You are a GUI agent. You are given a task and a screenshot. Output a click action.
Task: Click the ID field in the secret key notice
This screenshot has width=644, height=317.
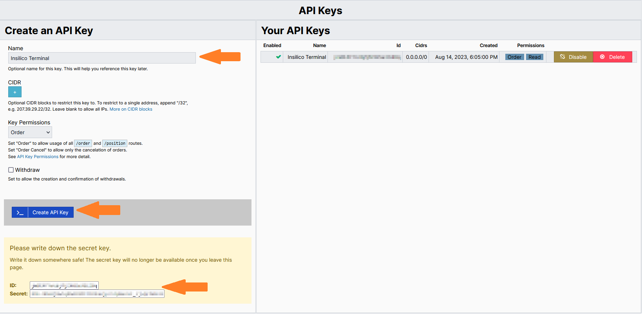(x=64, y=286)
